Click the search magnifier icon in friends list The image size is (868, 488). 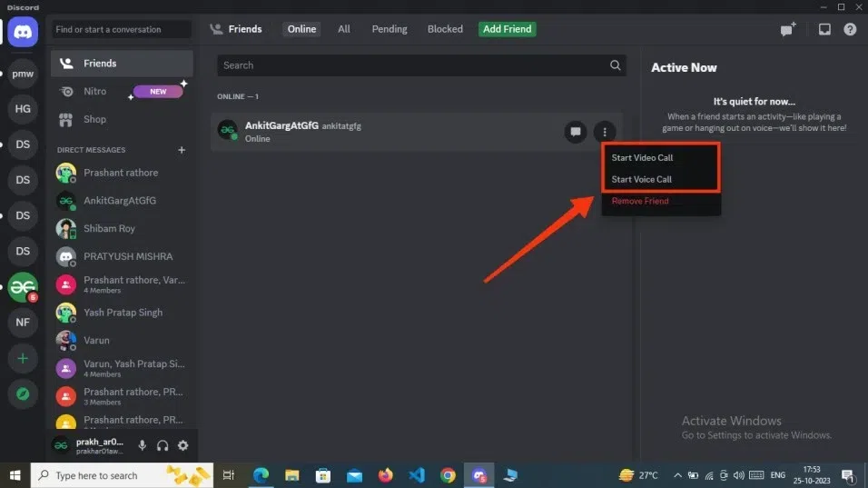[615, 65]
